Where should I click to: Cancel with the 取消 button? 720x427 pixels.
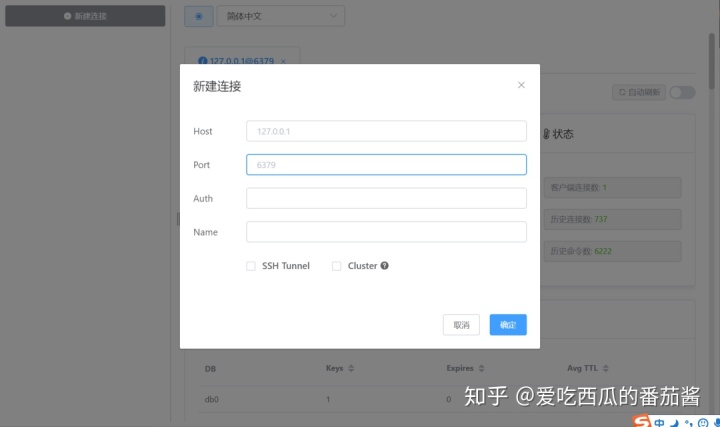[x=461, y=325]
